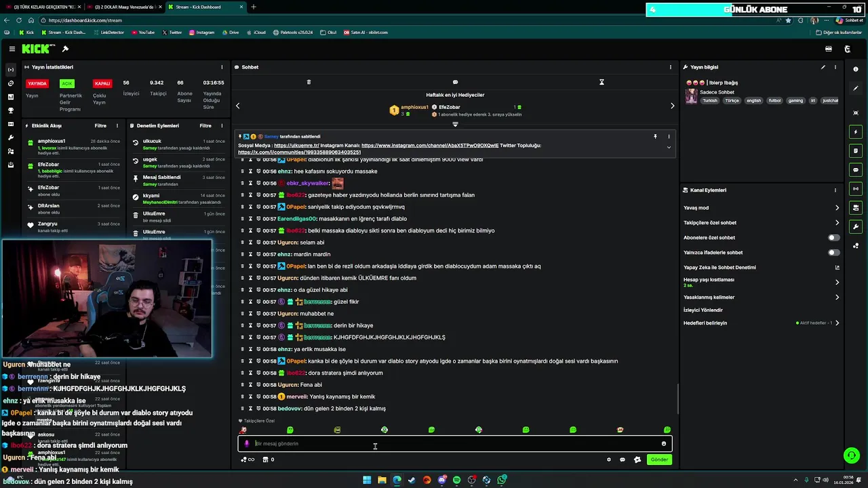Viewport: 868px width, 488px height.
Task: Click the chat panel scrollbar
Action: click(678, 400)
